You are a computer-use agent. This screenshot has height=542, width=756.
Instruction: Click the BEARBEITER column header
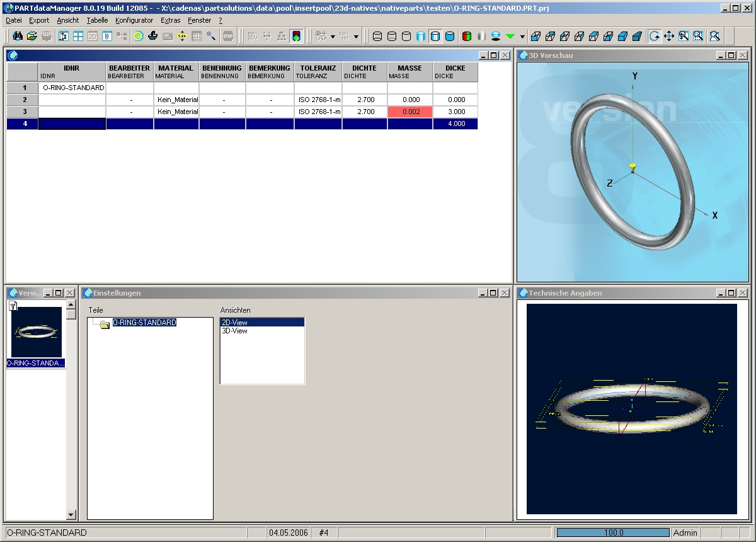point(130,72)
